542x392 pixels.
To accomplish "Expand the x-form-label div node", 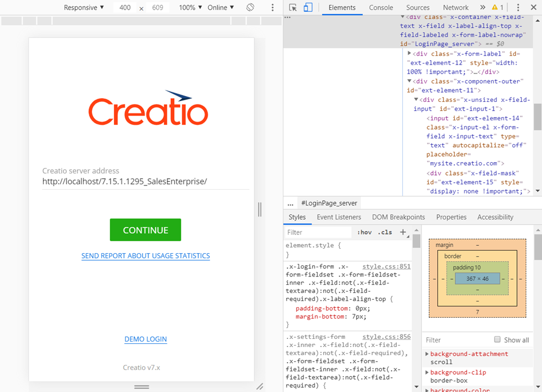I will pyautogui.click(x=409, y=53).
